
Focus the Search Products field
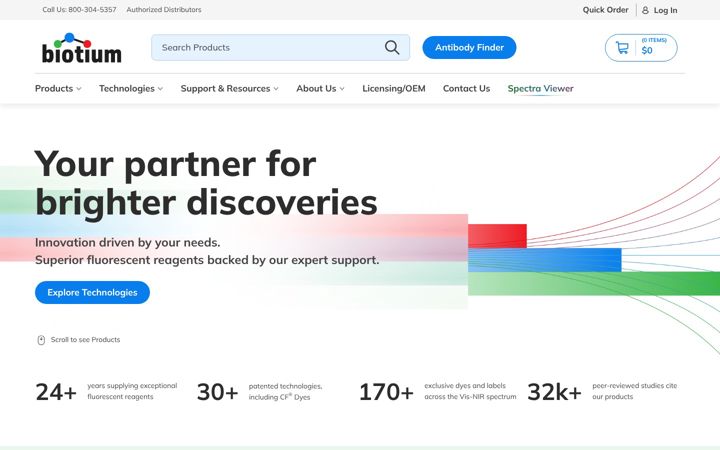(x=281, y=47)
